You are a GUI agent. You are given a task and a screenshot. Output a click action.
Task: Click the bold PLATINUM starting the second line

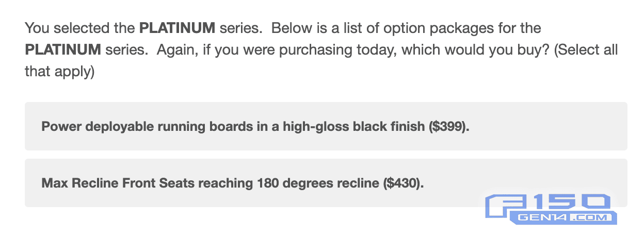[x=62, y=50]
